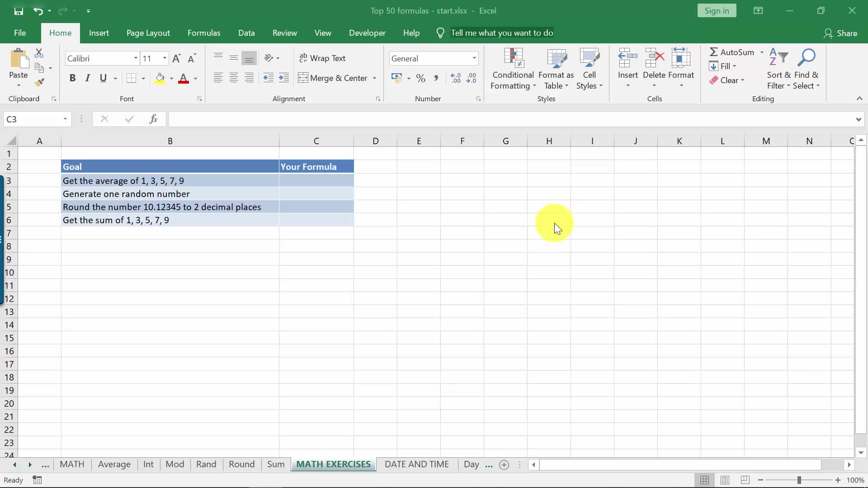Viewport: 868px width, 488px height.
Task: Open the font name Calibri dropdown
Action: tap(135, 58)
